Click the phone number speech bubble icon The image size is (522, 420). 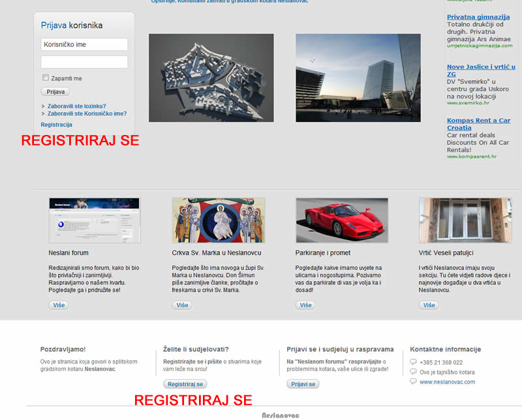pos(413,362)
